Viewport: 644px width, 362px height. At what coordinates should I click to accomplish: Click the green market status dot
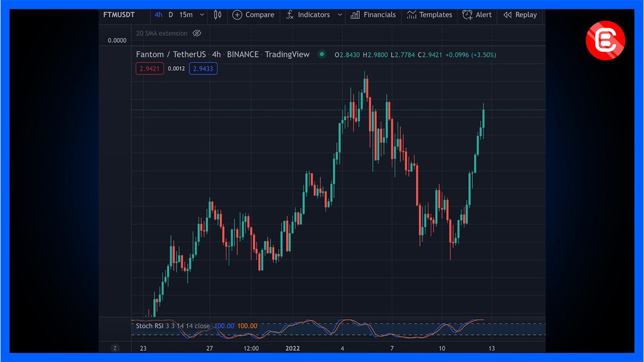coord(322,54)
